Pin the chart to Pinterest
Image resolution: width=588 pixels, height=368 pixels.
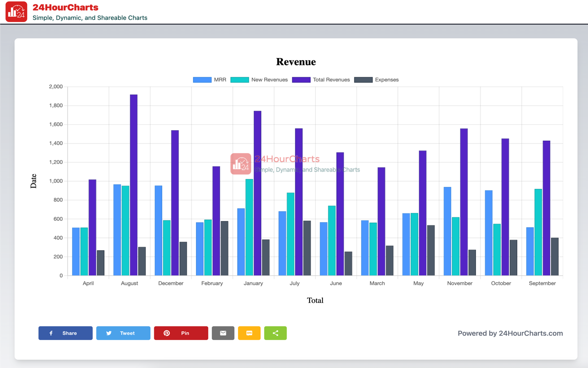point(181,333)
